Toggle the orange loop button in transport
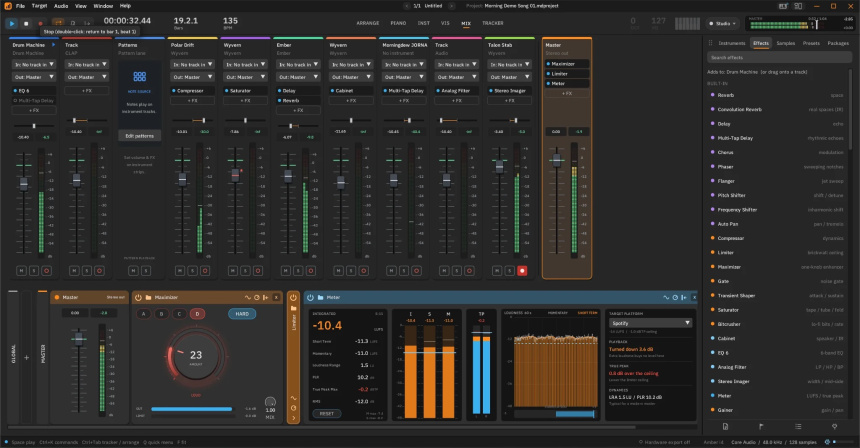 click(58, 23)
